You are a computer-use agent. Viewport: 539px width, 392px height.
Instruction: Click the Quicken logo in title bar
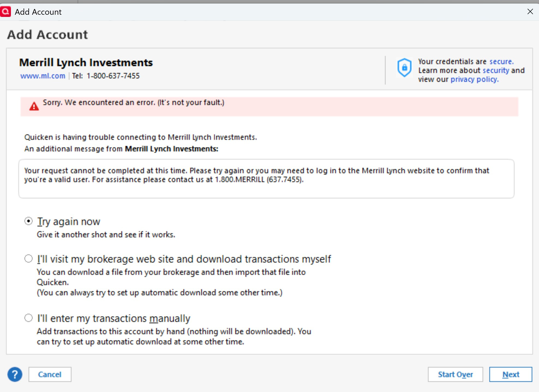tap(5, 11)
